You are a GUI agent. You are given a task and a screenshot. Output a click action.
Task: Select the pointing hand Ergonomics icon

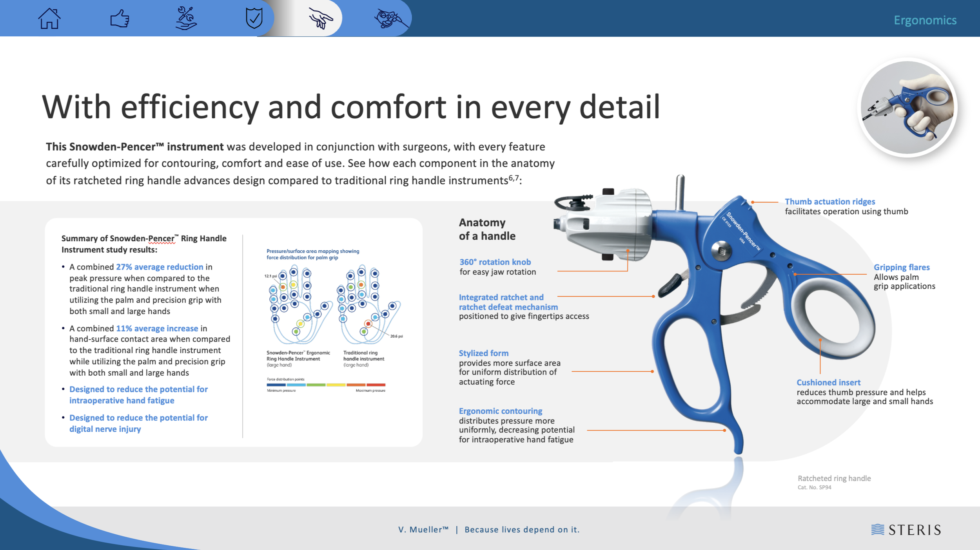[x=321, y=18]
